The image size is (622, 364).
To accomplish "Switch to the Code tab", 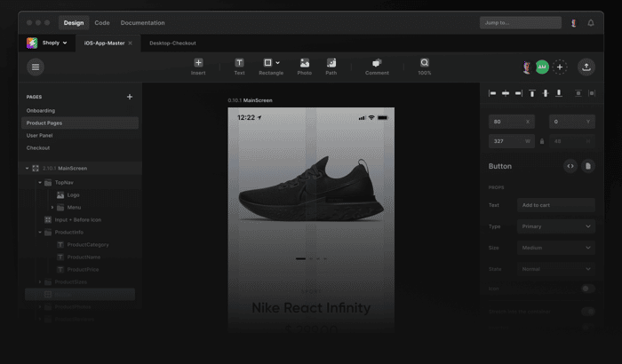I will coord(102,23).
